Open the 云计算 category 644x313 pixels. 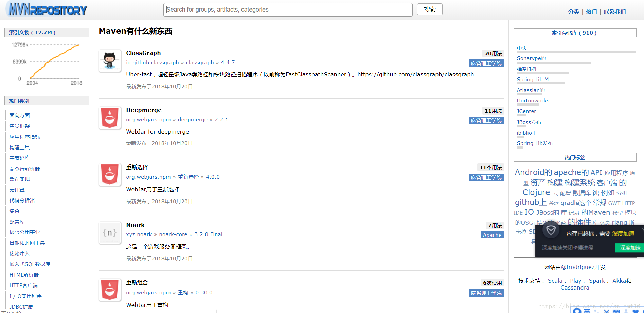pos(17,190)
